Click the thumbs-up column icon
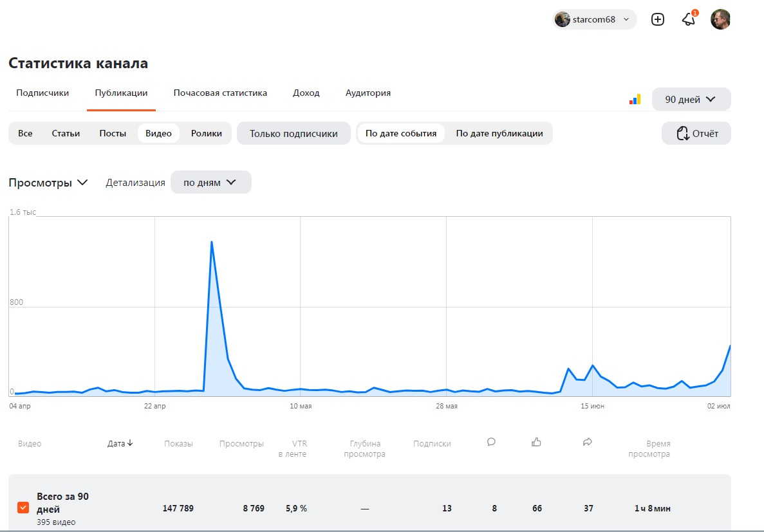This screenshot has height=532, width=764. (536, 442)
